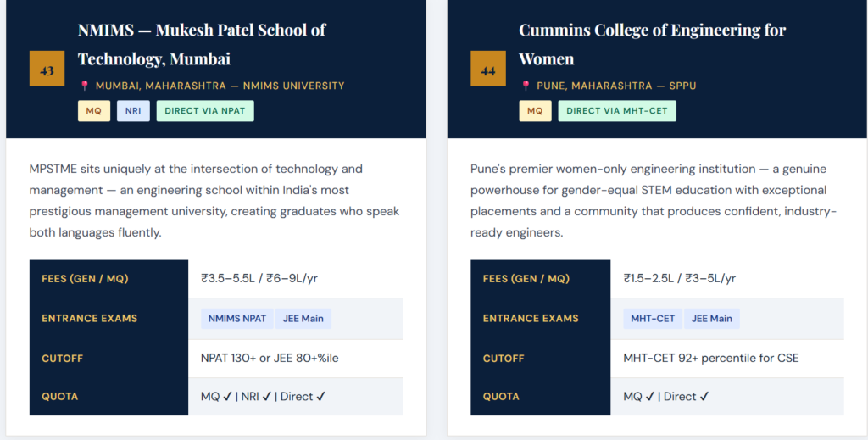Click the Direct via MHT-CET tag
The width and height of the screenshot is (868, 440).
(x=616, y=111)
